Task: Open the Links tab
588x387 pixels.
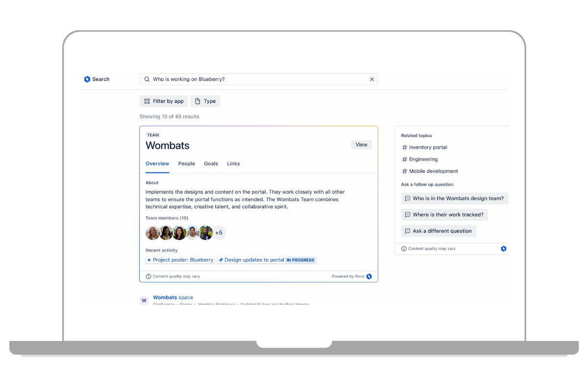Action: (x=234, y=164)
